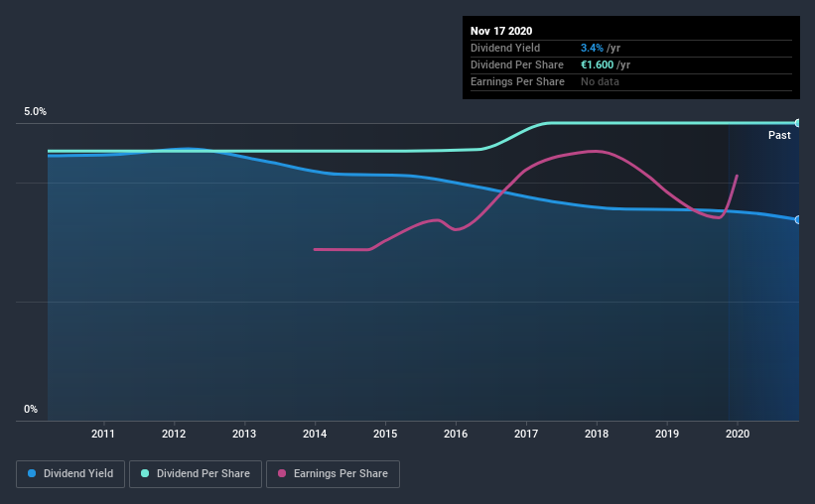
Task: Click the 2020 x-axis label
Action: 737,434
